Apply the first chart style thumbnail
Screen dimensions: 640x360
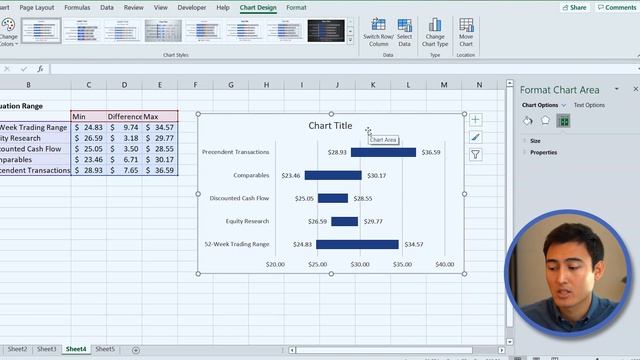[41, 31]
